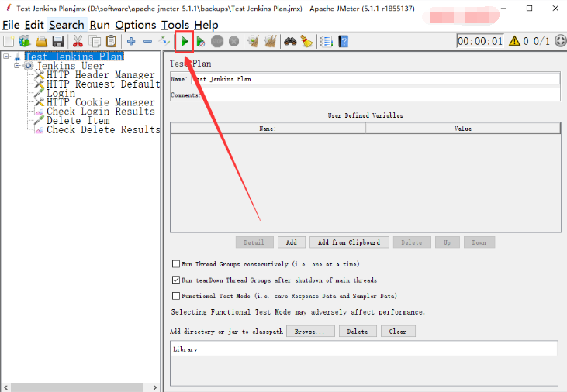The width and height of the screenshot is (567, 392).
Task: Click the Up button
Action: point(448,242)
